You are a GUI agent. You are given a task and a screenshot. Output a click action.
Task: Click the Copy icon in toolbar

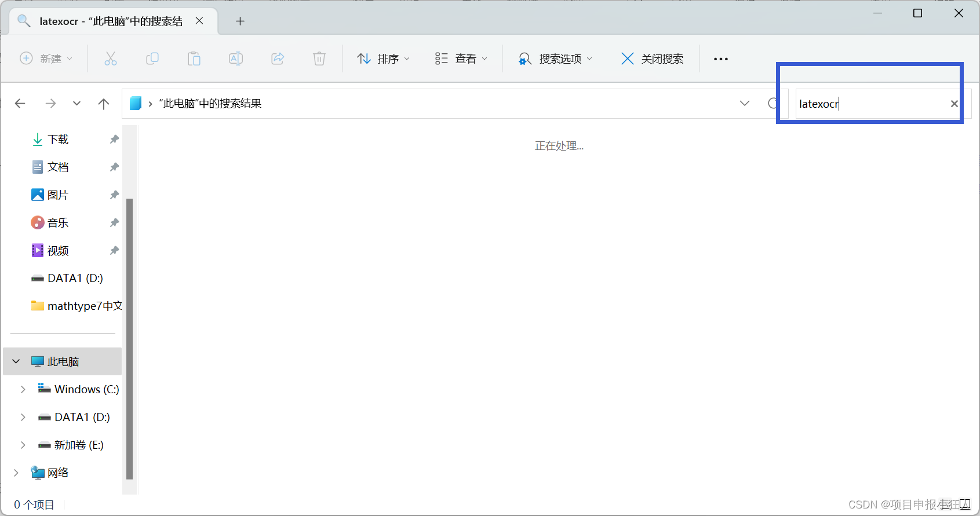point(152,58)
